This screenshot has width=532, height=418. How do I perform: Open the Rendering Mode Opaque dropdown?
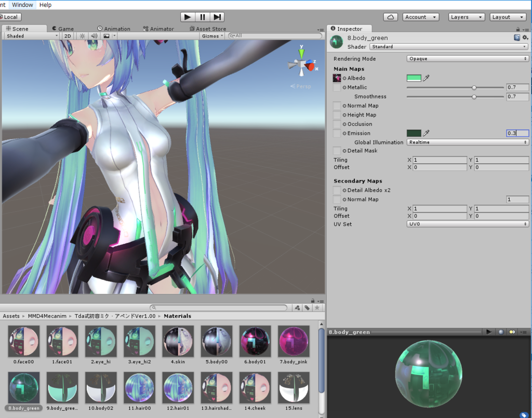468,59
